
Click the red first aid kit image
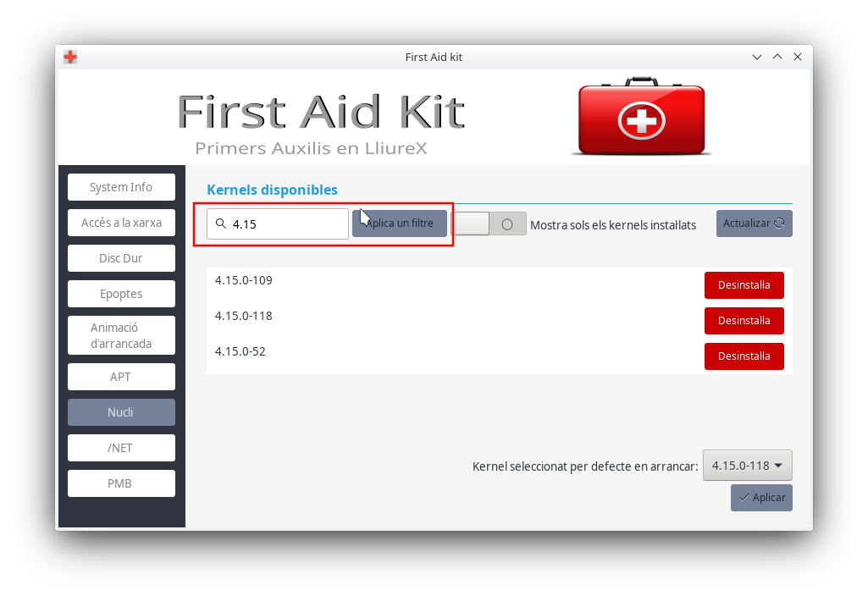[641, 117]
